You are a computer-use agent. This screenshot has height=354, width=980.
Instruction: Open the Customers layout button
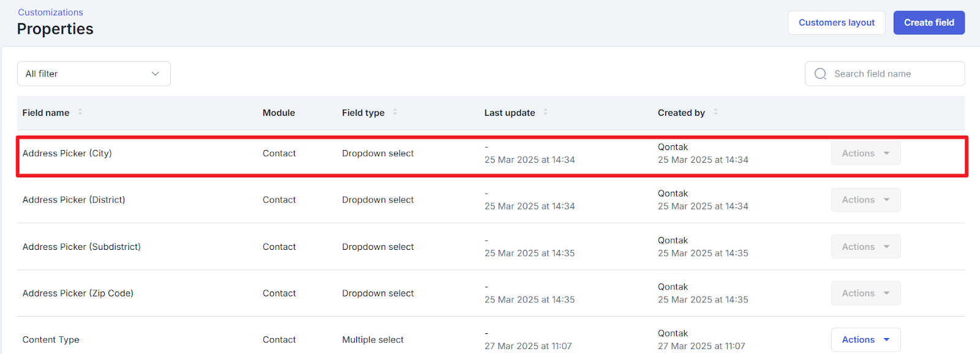click(x=836, y=23)
